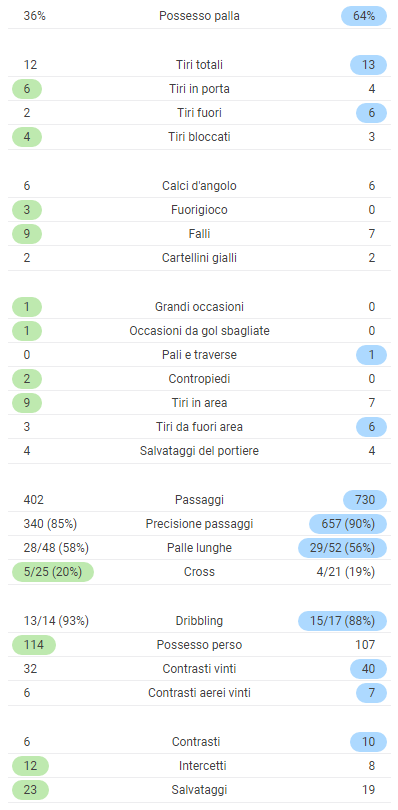Click the green 3 Fuorigioco badge
The width and height of the screenshot is (398, 810).
(27, 210)
